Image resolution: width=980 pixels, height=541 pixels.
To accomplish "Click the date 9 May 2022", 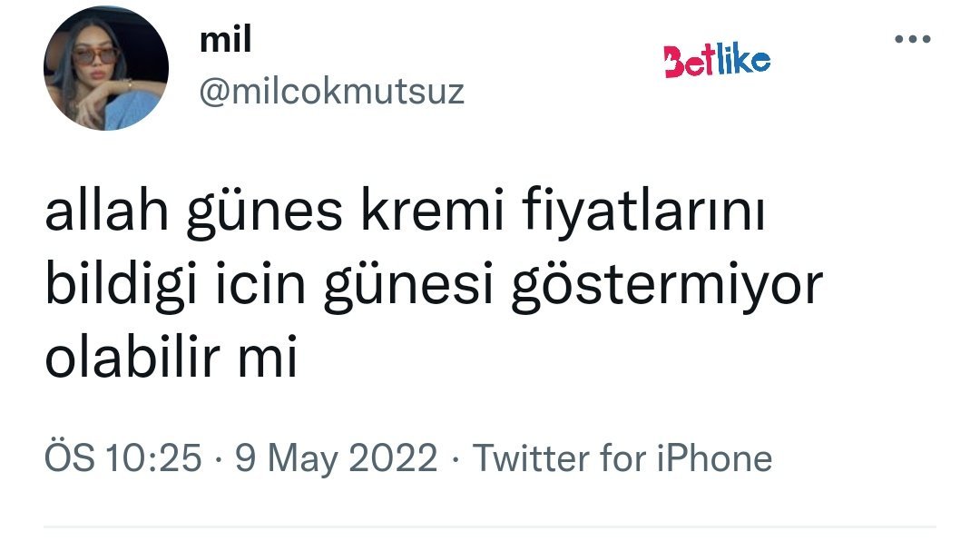I will point(336,458).
